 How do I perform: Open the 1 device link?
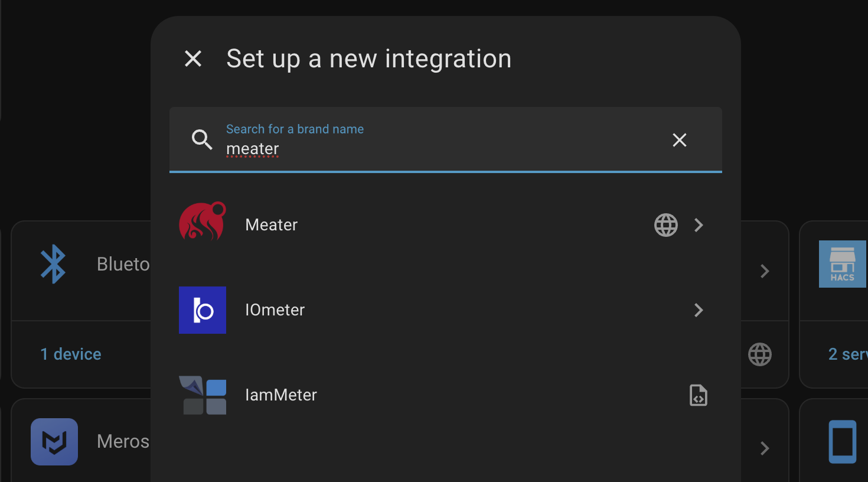tap(71, 354)
